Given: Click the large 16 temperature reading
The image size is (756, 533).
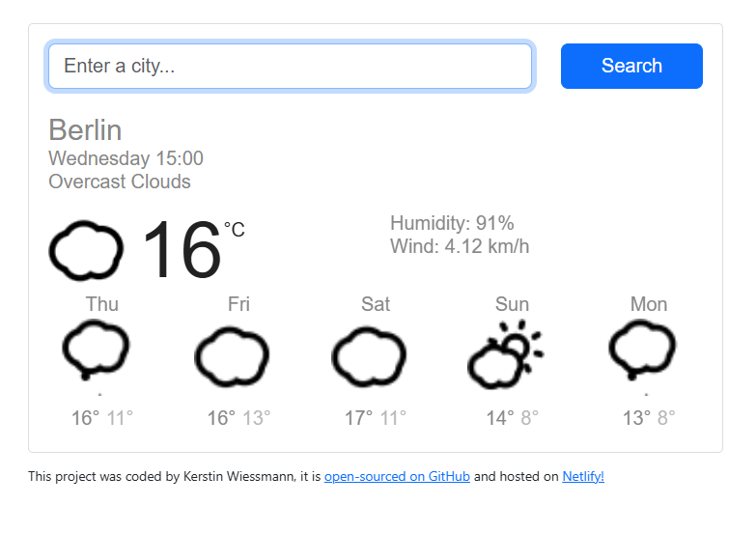Looking at the screenshot, I should coord(182,251).
